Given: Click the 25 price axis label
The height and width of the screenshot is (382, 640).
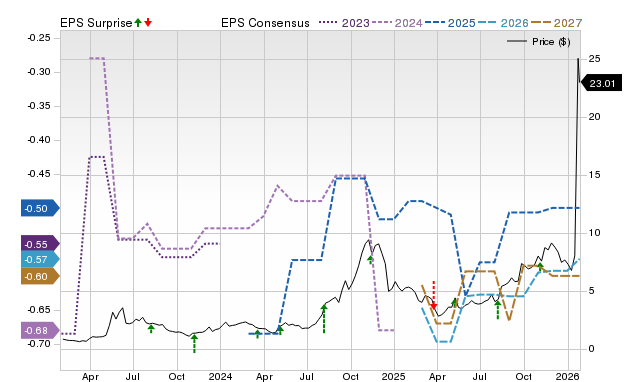Looking at the screenshot, I should coord(595,59).
